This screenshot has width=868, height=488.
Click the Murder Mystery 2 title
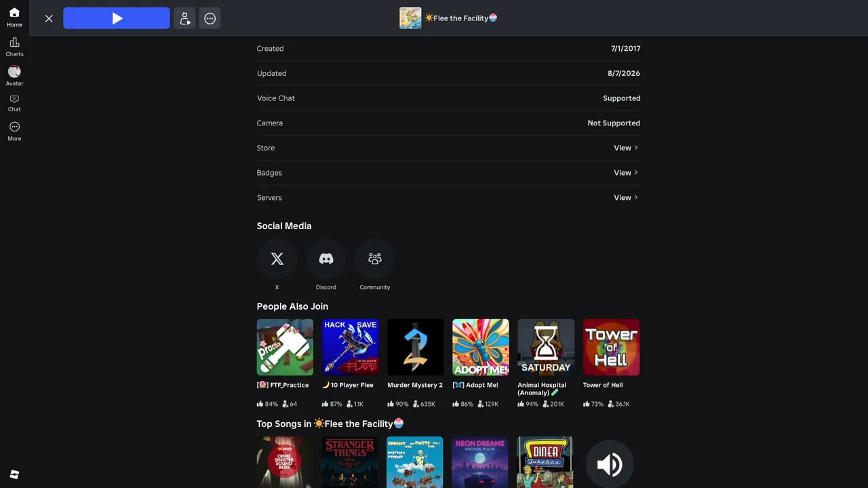pos(415,385)
